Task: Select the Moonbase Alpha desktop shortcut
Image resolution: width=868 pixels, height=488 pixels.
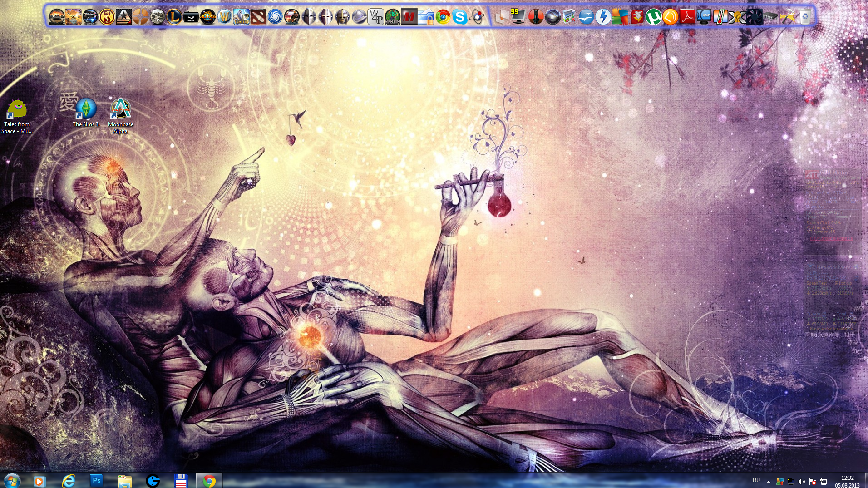Action: click(x=120, y=116)
